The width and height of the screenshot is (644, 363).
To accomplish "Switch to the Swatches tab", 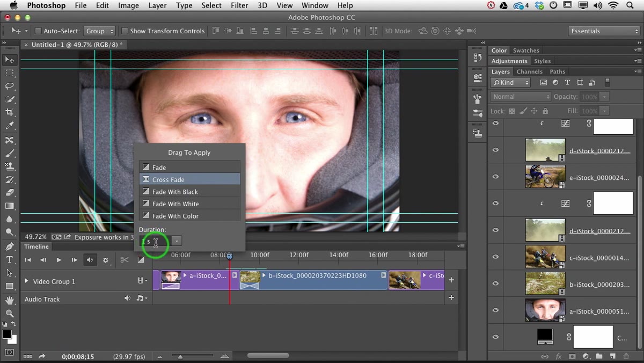I will (x=526, y=50).
